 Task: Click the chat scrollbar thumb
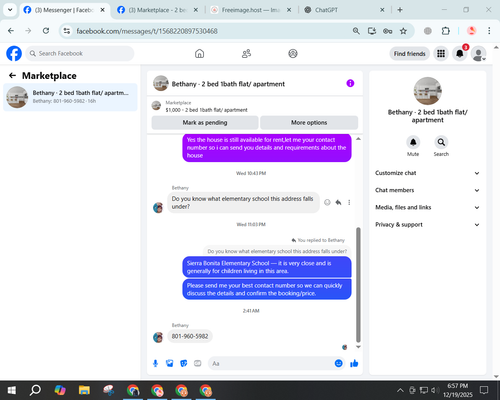pos(358,285)
